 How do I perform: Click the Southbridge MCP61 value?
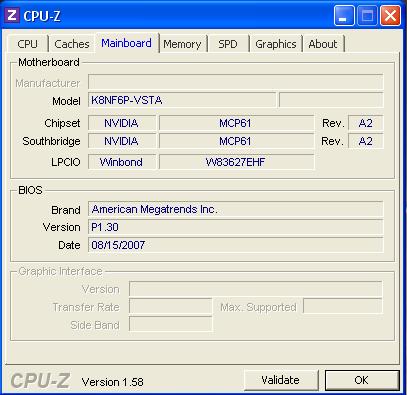pos(236,141)
